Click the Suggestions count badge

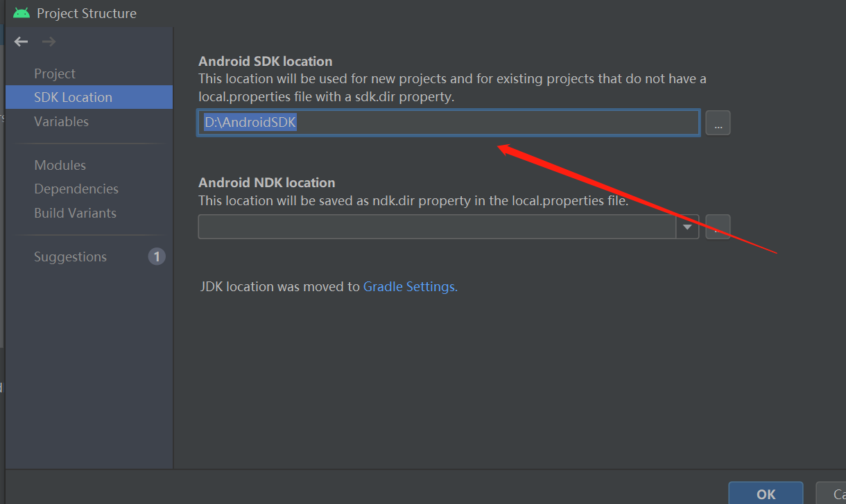[157, 257]
